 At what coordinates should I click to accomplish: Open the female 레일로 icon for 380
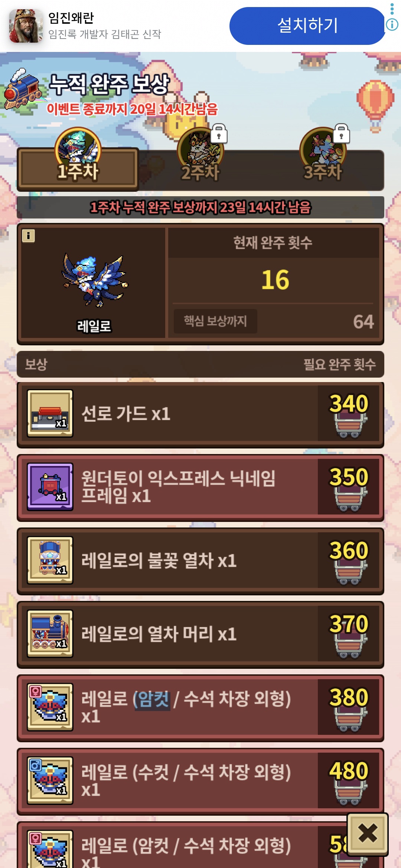coord(50,707)
